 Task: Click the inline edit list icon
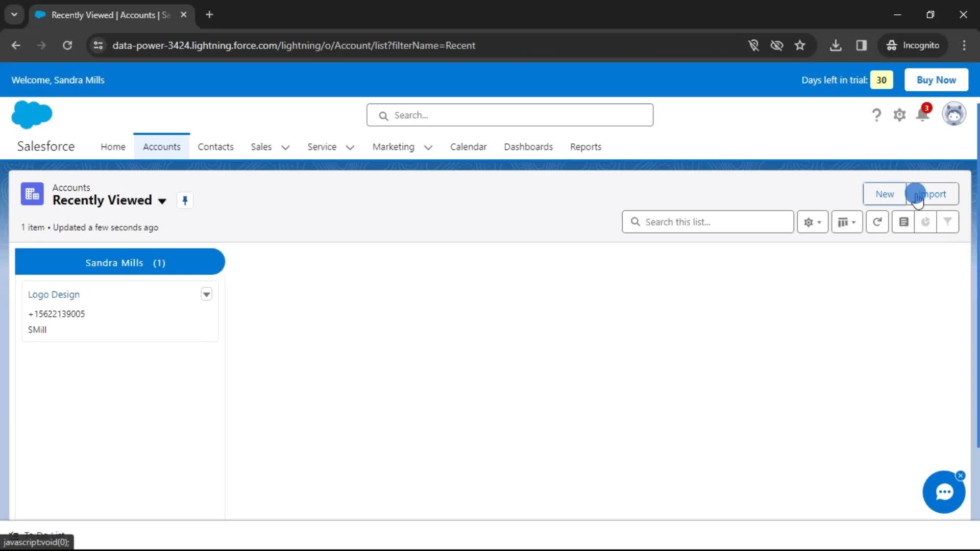point(903,222)
